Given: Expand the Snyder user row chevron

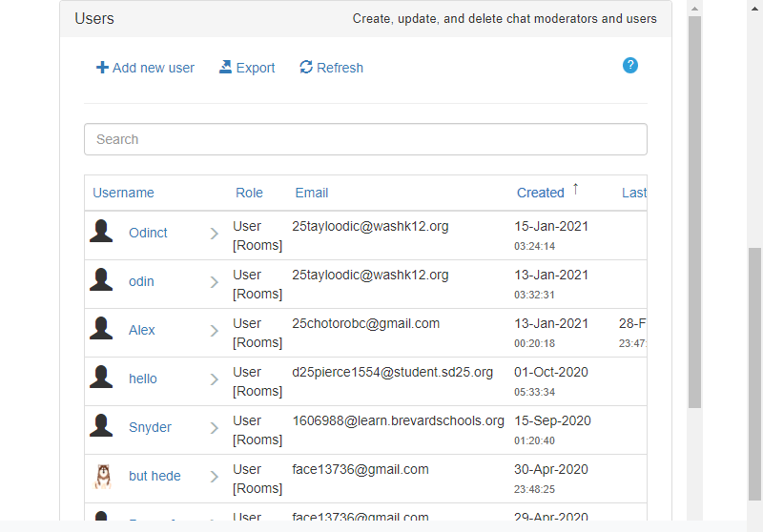Looking at the screenshot, I should (215, 428).
